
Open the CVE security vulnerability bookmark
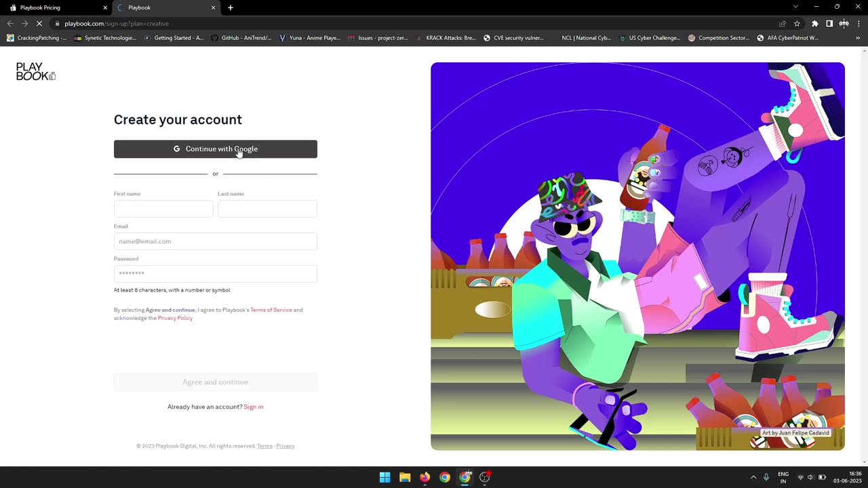pos(513,38)
